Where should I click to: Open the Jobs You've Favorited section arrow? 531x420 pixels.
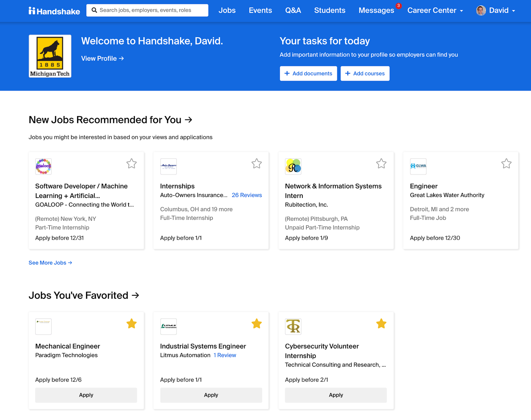point(135,295)
